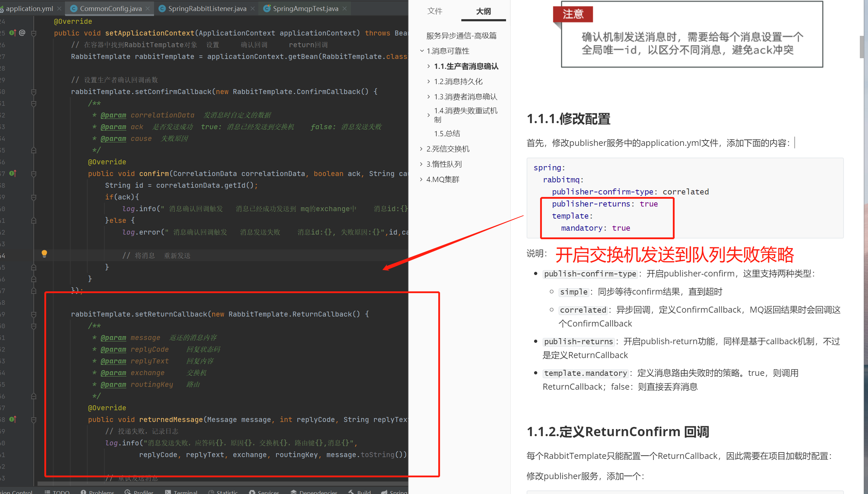Switch to the SpringAmqpTest.java editor tab
The width and height of the screenshot is (868, 494).
[305, 9]
